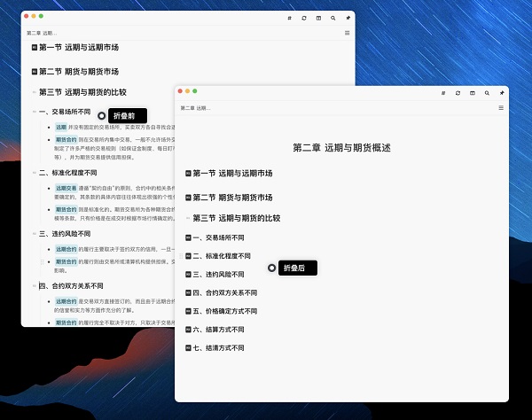Click heading text 六、结算方式不同
The width and height of the screenshot is (532, 420).
tap(218, 330)
